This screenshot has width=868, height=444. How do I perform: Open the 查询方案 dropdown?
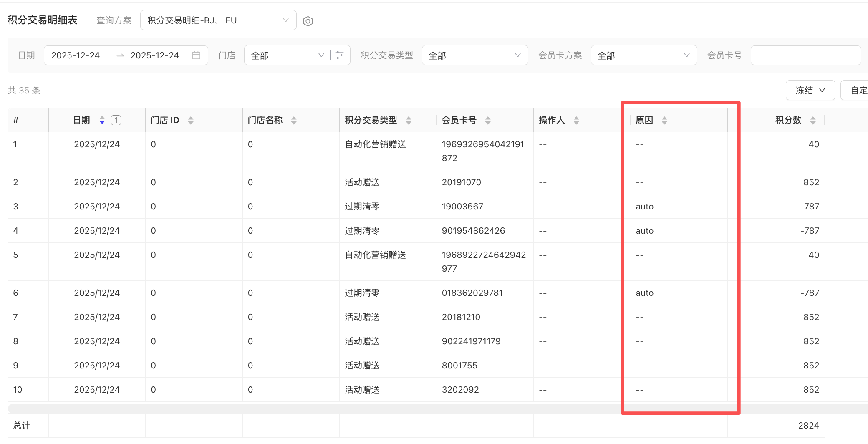pos(218,20)
